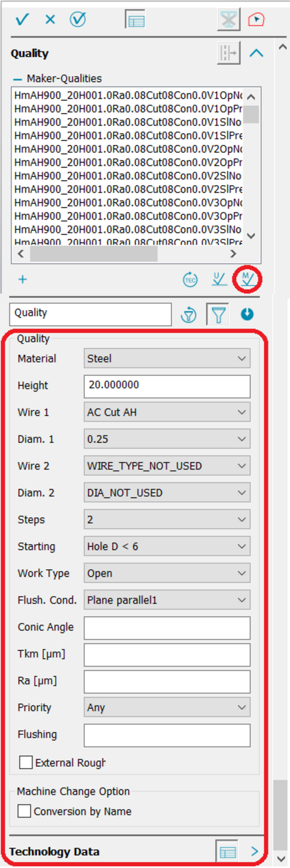Toggle the funnel filter icon

tap(218, 314)
